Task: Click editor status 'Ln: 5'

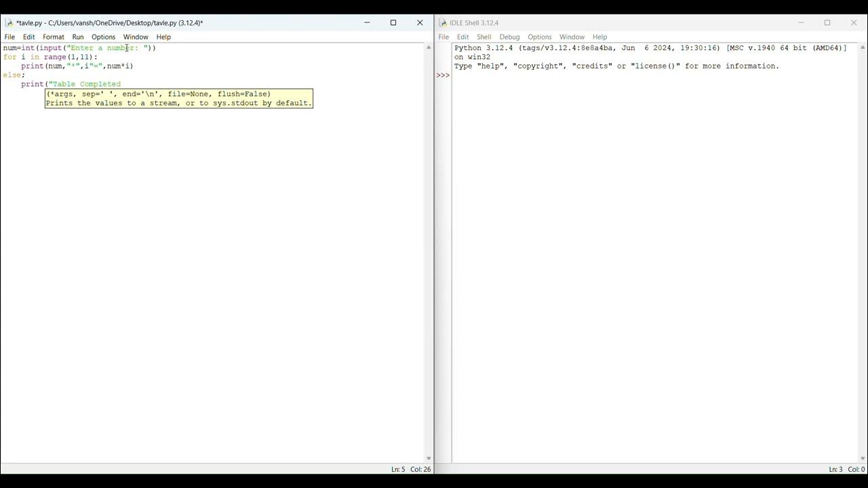Action: [398, 469]
